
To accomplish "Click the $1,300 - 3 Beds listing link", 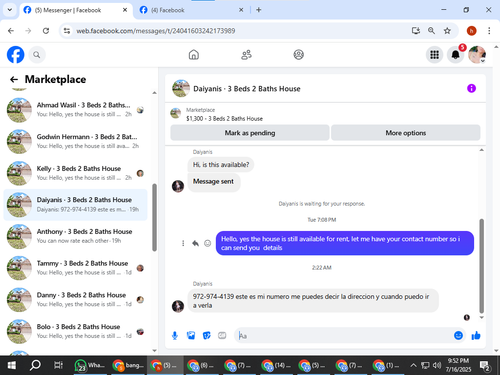I will (224, 119).
